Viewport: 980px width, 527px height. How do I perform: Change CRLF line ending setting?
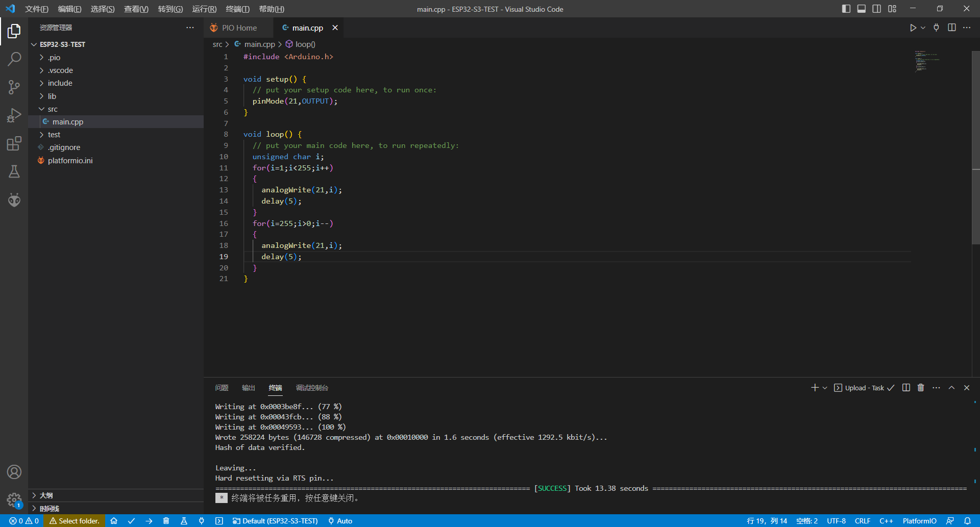tap(863, 521)
